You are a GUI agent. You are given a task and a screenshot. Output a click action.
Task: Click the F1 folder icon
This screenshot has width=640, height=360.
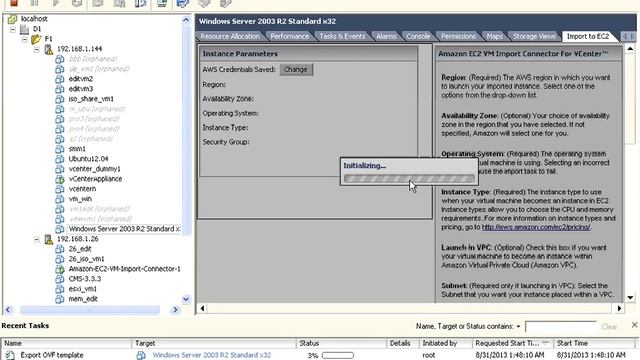tap(36, 39)
